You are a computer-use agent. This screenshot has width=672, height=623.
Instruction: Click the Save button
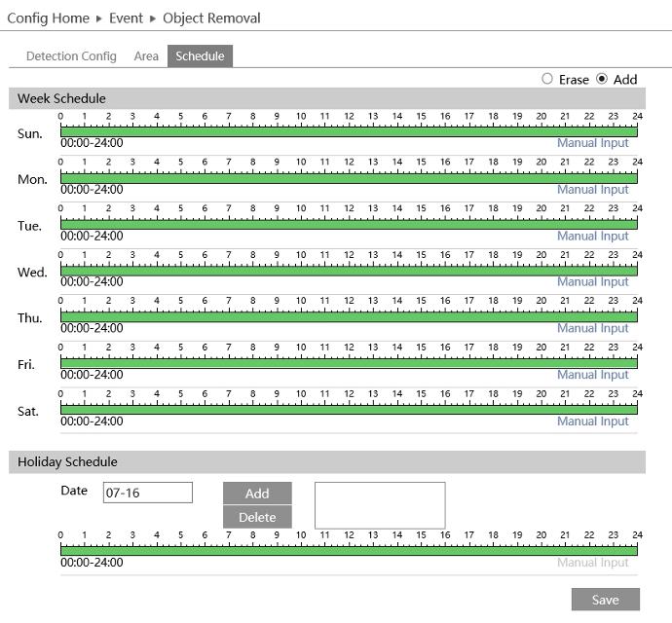pyautogui.click(x=605, y=600)
